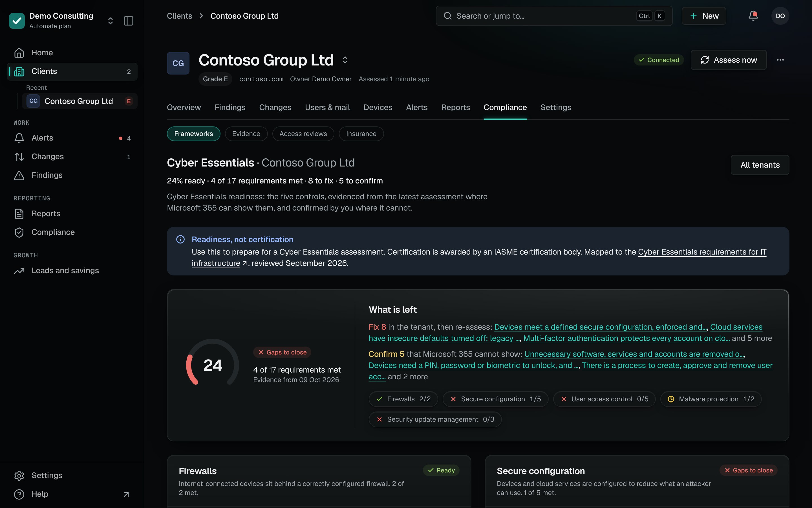Expand the Demo Consulting workspace switcher
The height and width of the screenshot is (508, 812).
pos(111,21)
